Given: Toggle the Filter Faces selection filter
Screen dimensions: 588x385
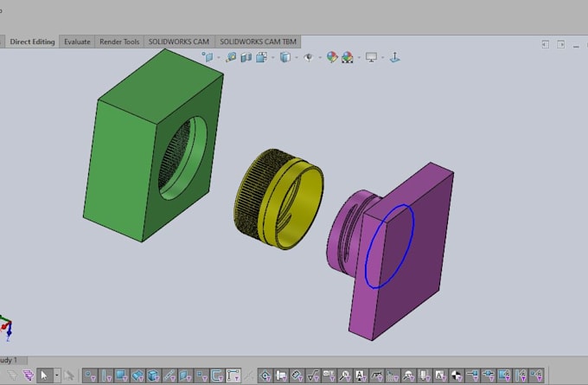Looking at the screenshot, I should (x=122, y=375).
